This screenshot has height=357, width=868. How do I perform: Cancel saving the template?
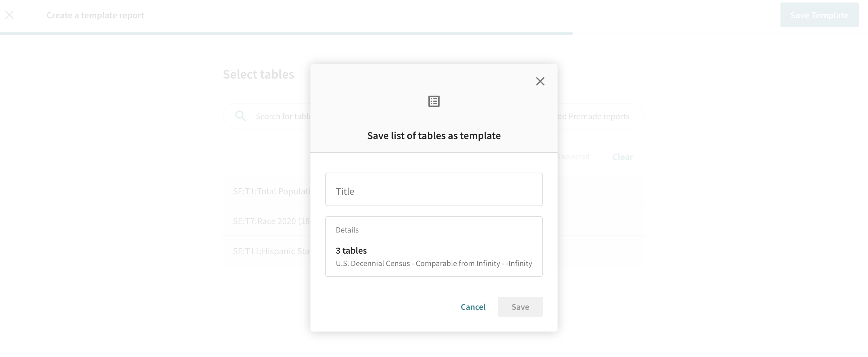click(x=473, y=307)
